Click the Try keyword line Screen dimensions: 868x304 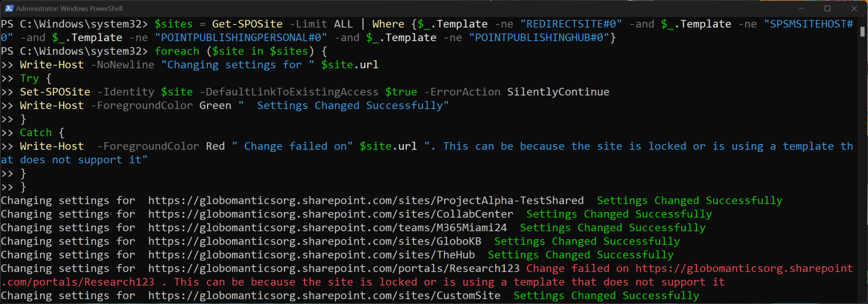(x=36, y=78)
